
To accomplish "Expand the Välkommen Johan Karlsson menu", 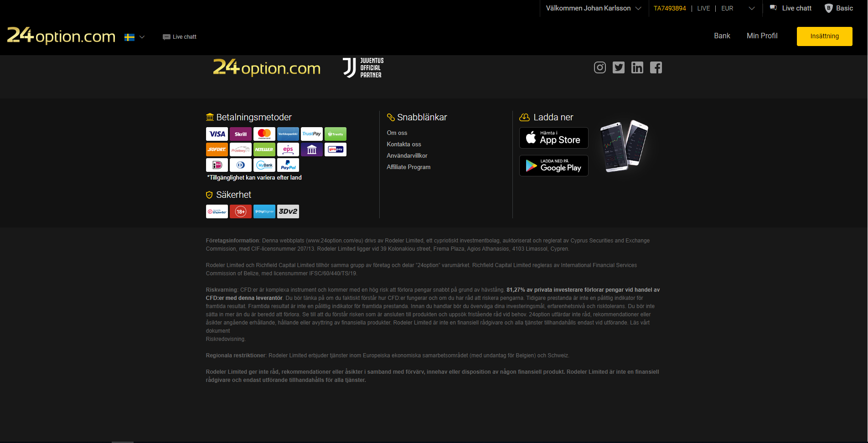I will click(x=593, y=8).
